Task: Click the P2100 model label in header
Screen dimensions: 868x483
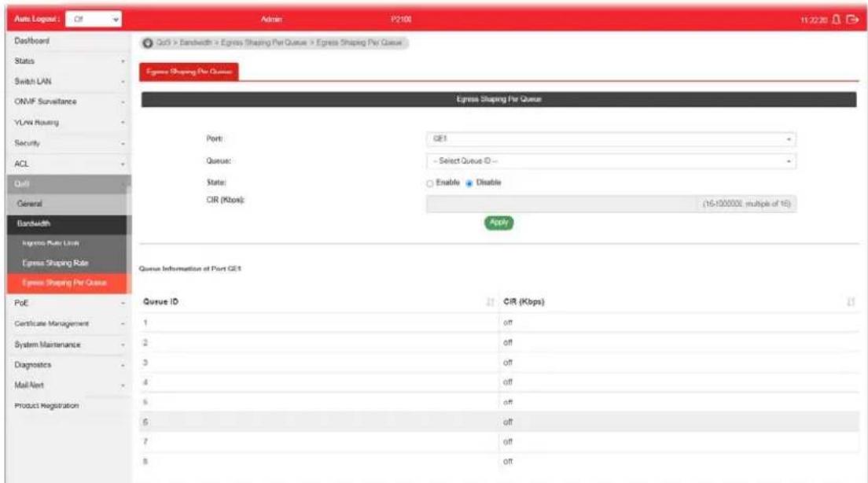Action: [x=401, y=20]
